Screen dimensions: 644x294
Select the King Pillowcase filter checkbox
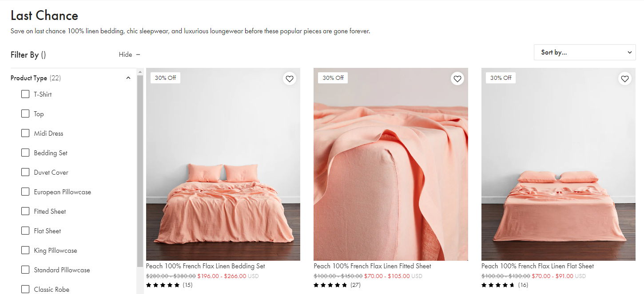click(25, 250)
